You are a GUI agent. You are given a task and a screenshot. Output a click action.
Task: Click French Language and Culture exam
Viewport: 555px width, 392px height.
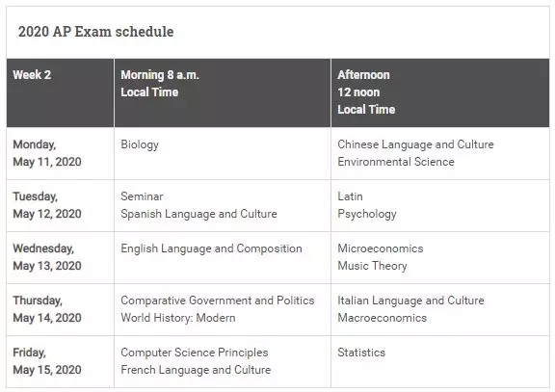pyautogui.click(x=196, y=370)
